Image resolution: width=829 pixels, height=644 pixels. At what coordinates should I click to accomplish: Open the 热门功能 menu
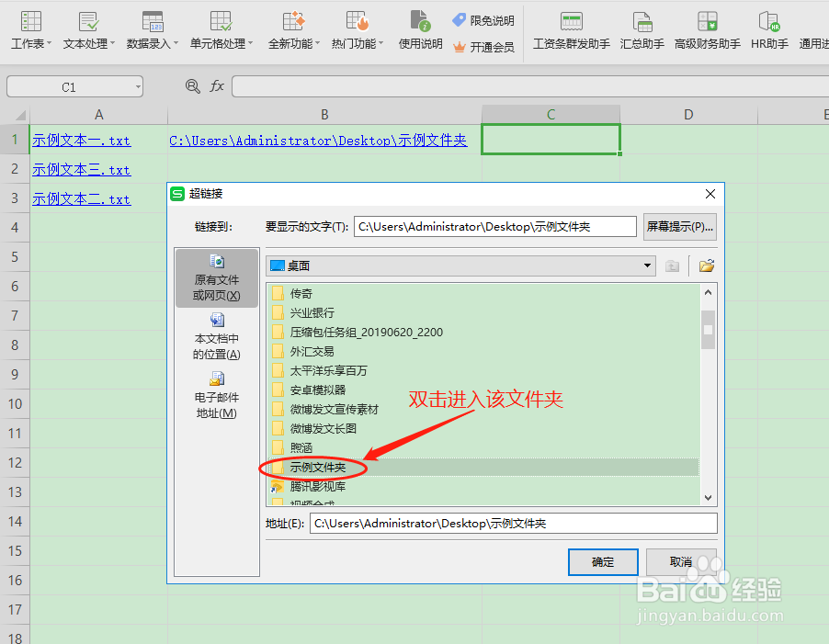click(x=357, y=30)
